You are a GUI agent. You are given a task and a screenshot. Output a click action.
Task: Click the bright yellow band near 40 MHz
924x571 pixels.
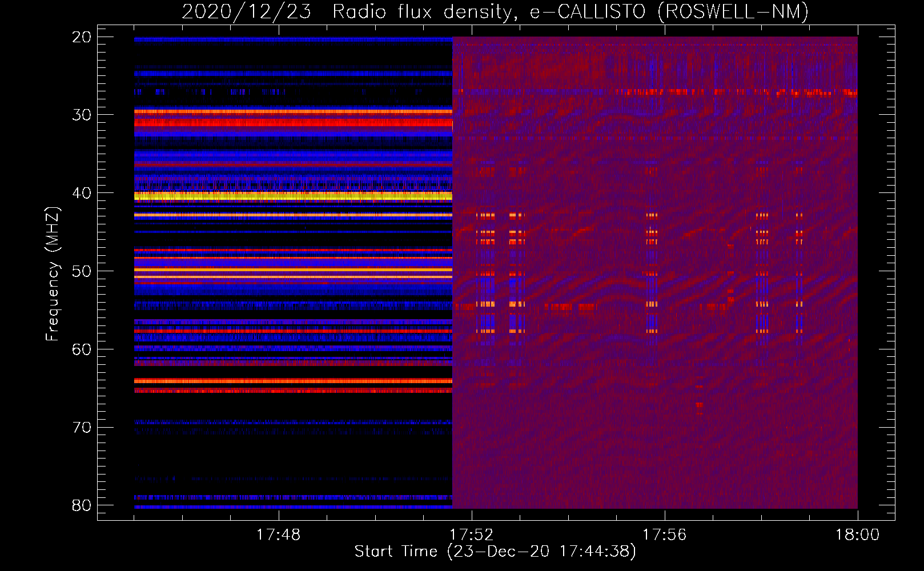coord(293,196)
